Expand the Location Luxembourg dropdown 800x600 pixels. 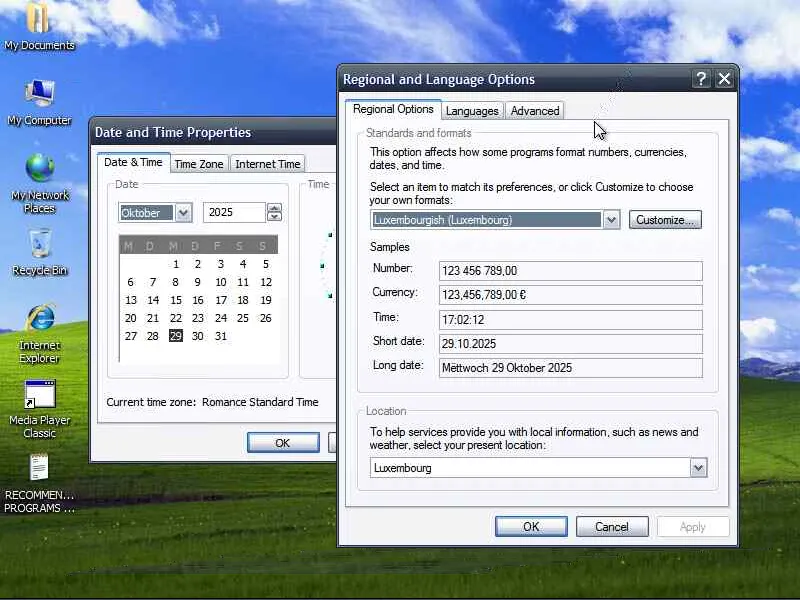[x=698, y=467]
